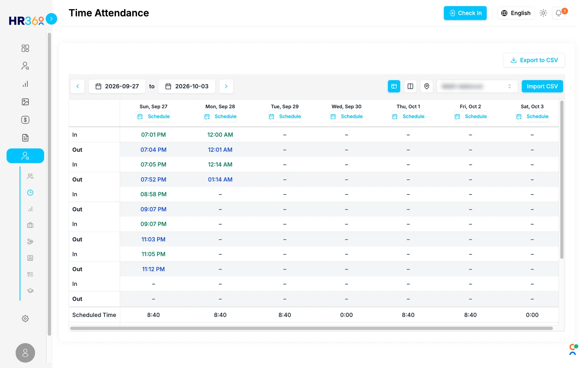The height and width of the screenshot is (368, 588).
Task: Open the graduation cap training submenu icon
Action: (x=30, y=290)
